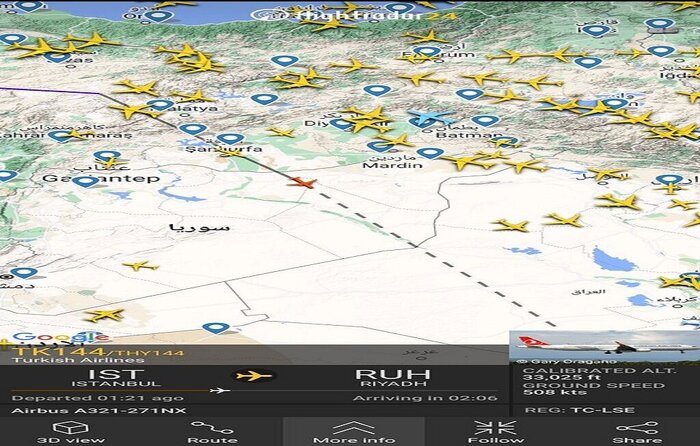Open the Turkish Airlines aircraft photo

604,346
